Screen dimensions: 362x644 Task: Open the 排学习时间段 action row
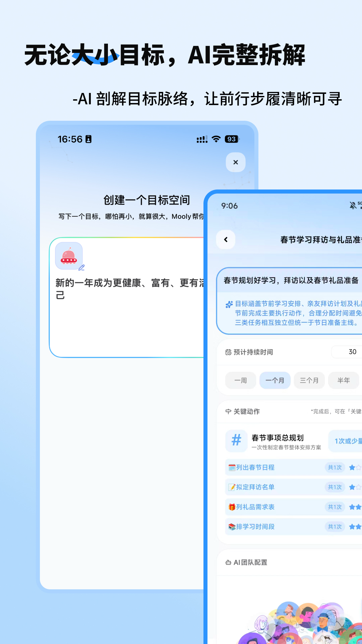click(x=294, y=527)
